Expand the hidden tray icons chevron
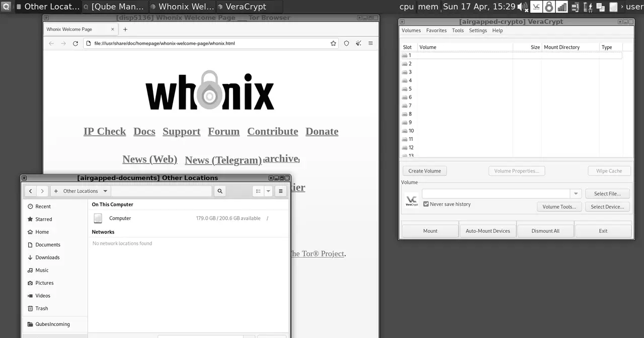Image resolution: width=644 pixels, height=338 pixels. point(622,7)
